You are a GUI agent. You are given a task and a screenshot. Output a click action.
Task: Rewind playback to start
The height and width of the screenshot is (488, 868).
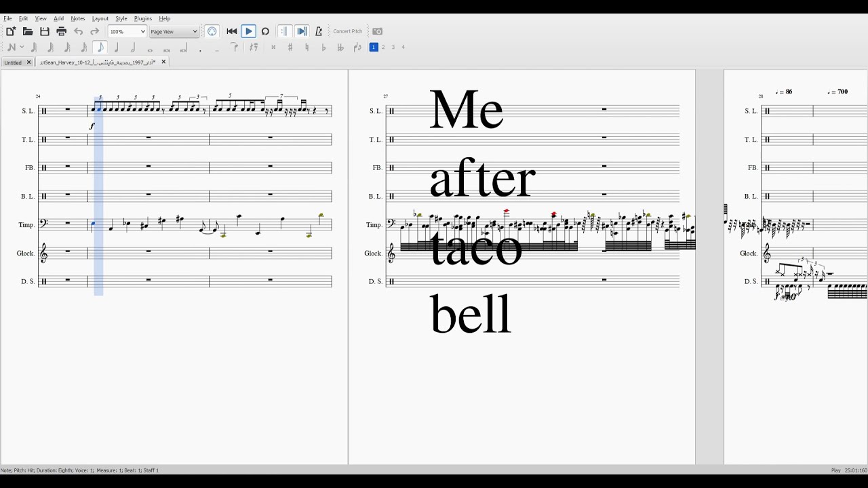(232, 31)
